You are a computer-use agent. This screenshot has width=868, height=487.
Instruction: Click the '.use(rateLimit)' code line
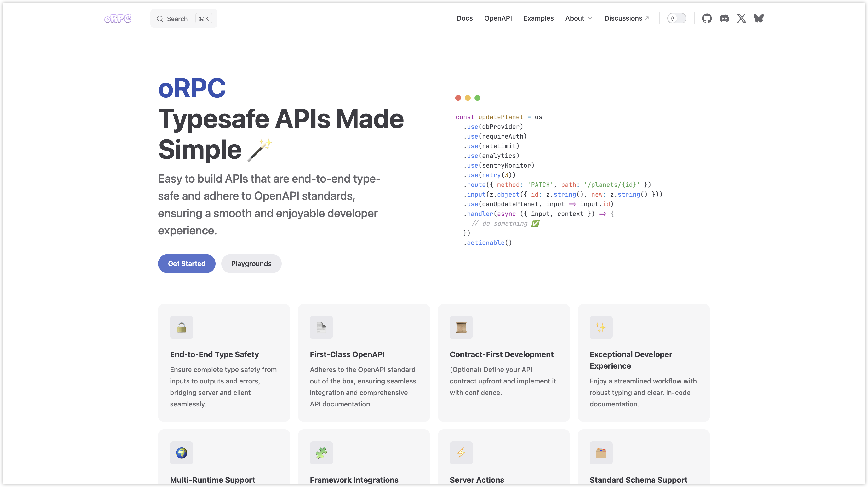(491, 146)
